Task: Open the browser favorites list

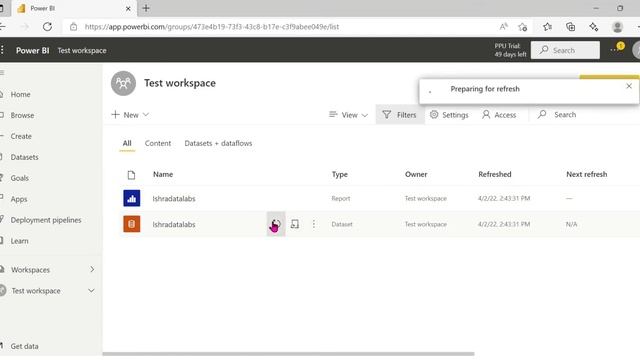Action: coord(547,27)
